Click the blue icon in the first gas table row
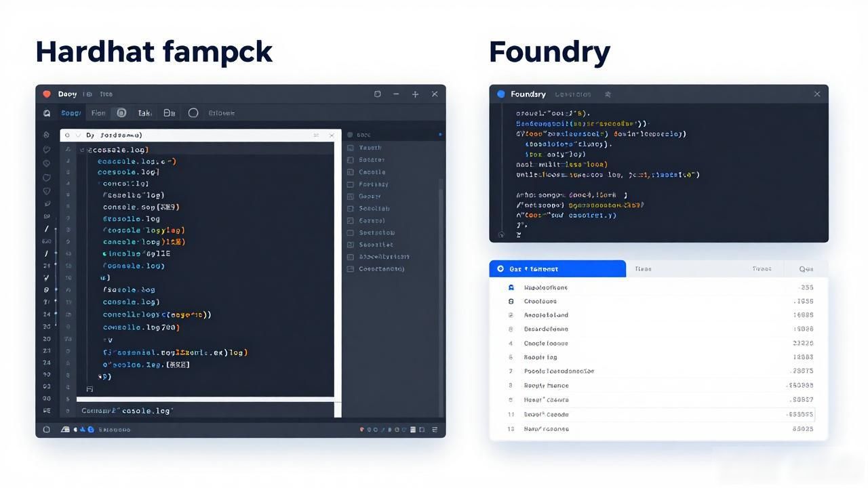The height and width of the screenshot is (488, 868). 511,287
